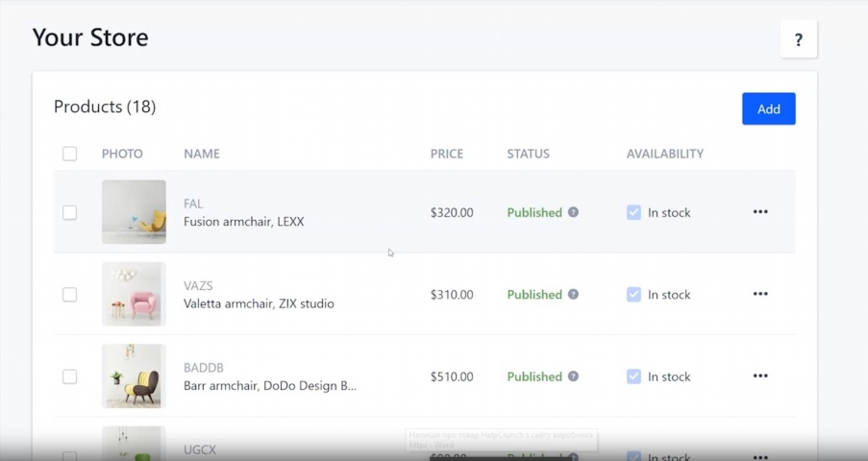Click the help question mark button
868x461 pixels.
point(798,40)
